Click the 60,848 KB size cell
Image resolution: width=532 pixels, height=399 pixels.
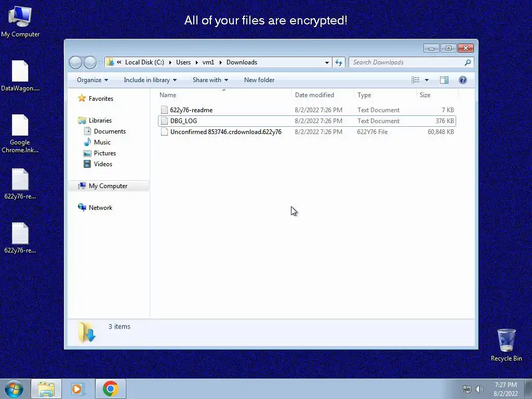(x=441, y=132)
